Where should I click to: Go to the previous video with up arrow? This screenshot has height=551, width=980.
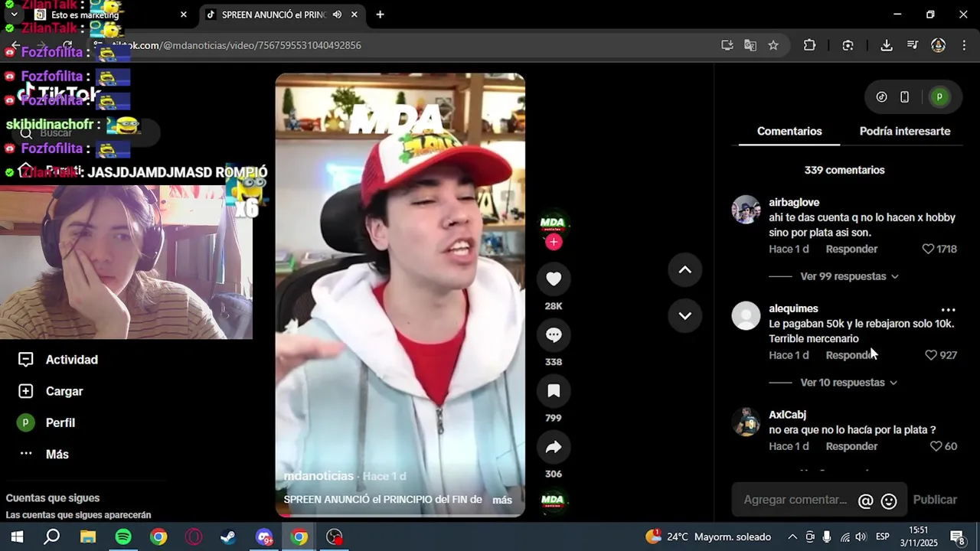point(684,269)
